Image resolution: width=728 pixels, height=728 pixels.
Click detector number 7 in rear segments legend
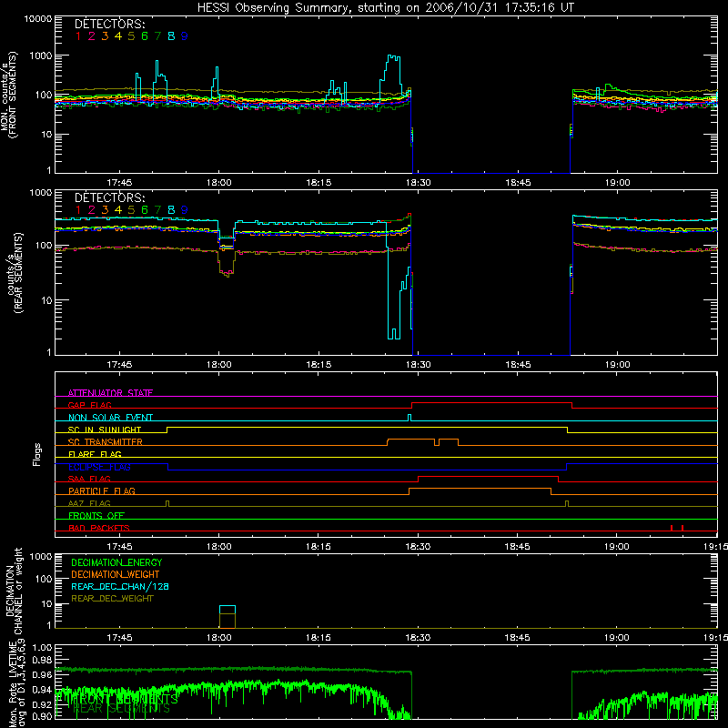(x=157, y=210)
